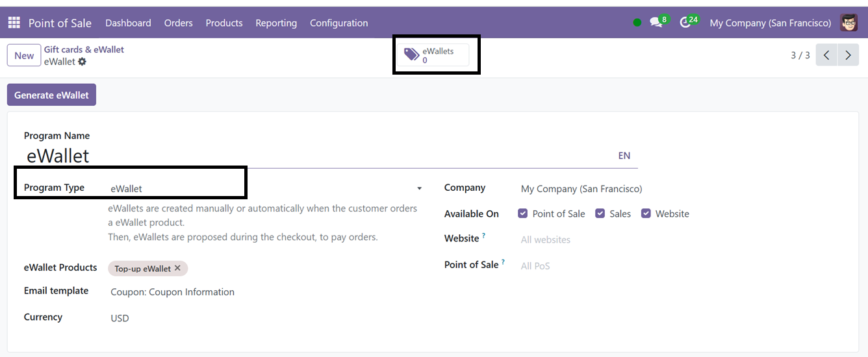Open the Configuration menu
The width and height of the screenshot is (868, 357).
[338, 23]
